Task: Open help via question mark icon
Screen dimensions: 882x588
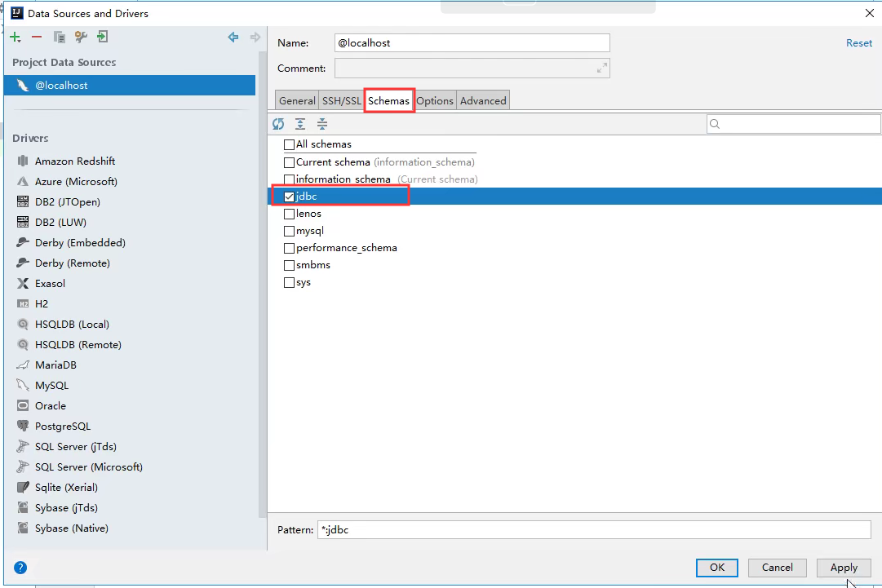Action: click(20, 568)
